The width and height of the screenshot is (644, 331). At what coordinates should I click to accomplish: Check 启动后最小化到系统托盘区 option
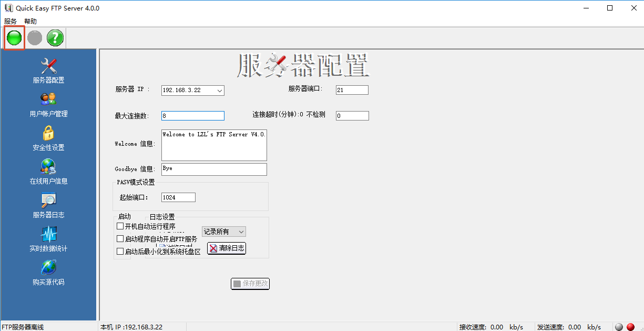tap(120, 252)
